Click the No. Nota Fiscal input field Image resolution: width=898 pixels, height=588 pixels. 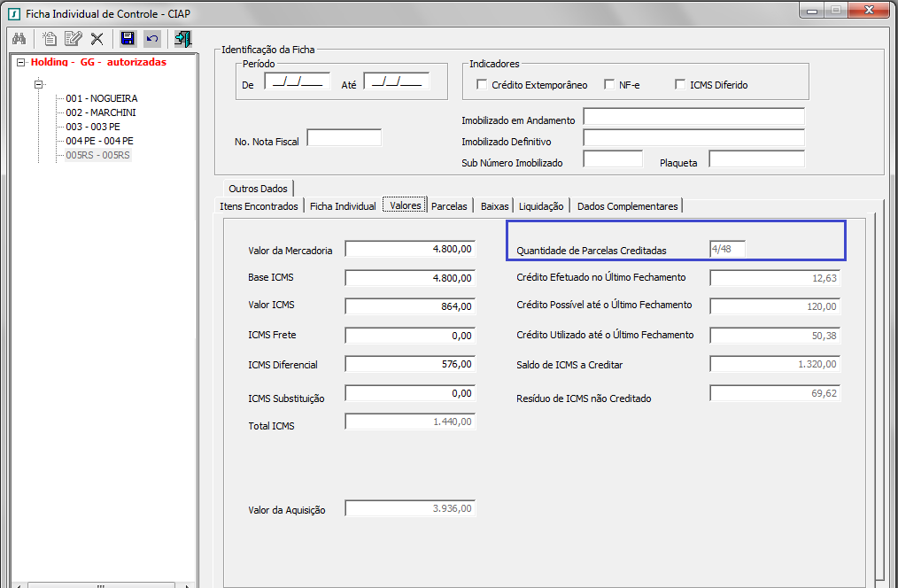point(344,138)
